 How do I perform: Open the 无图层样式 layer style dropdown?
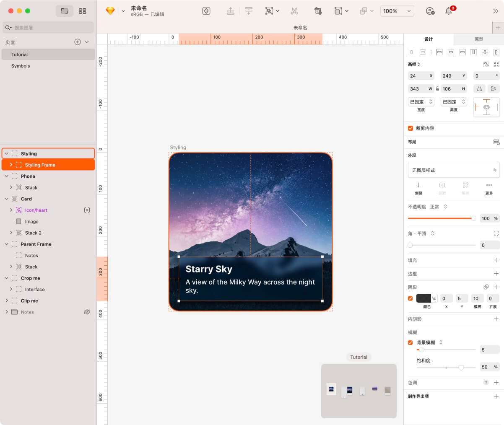pos(454,170)
